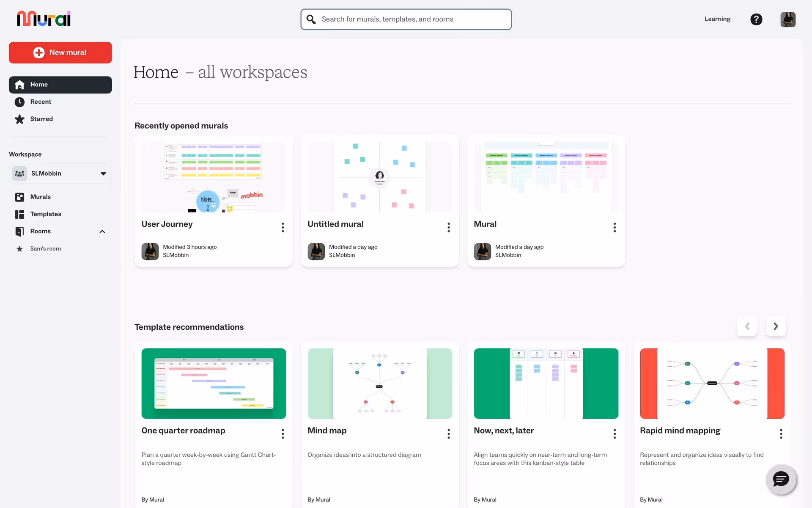Go to Recent in sidebar
This screenshot has height=508, width=812.
[41, 102]
